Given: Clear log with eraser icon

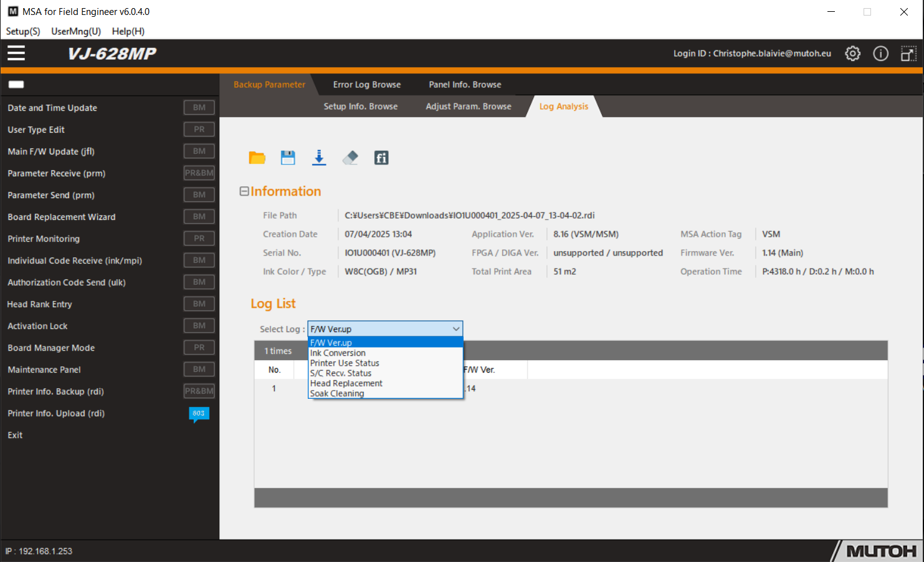Looking at the screenshot, I should 350,158.
